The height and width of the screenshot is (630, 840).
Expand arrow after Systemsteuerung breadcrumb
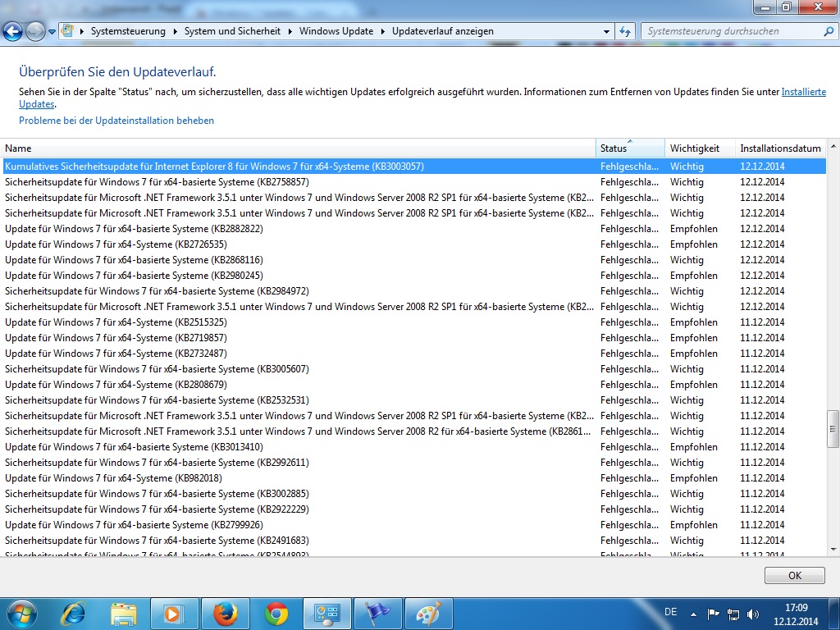coord(175,32)
